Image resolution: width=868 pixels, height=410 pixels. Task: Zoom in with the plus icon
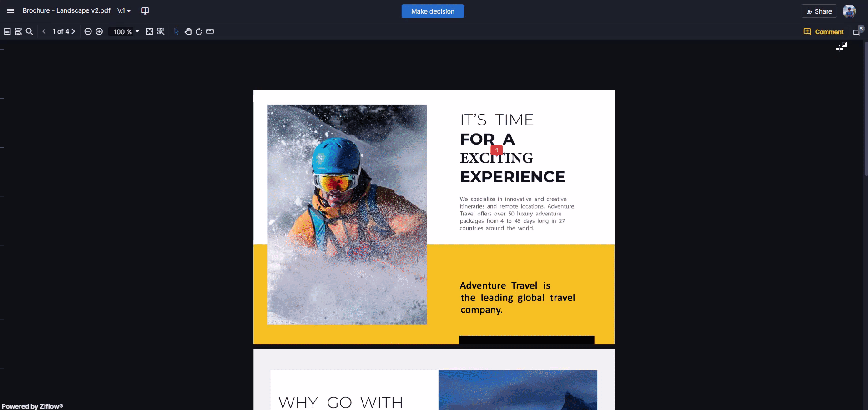(99, 31)
